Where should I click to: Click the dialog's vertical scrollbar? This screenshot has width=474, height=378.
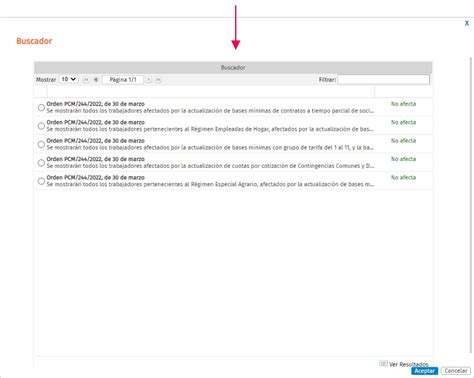tap(471, 204)
